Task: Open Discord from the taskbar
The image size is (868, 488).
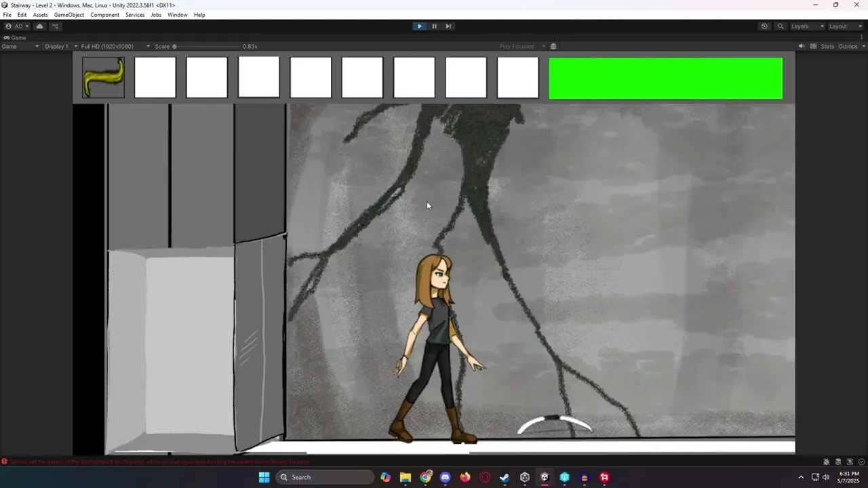Action: tap(445, 477)
